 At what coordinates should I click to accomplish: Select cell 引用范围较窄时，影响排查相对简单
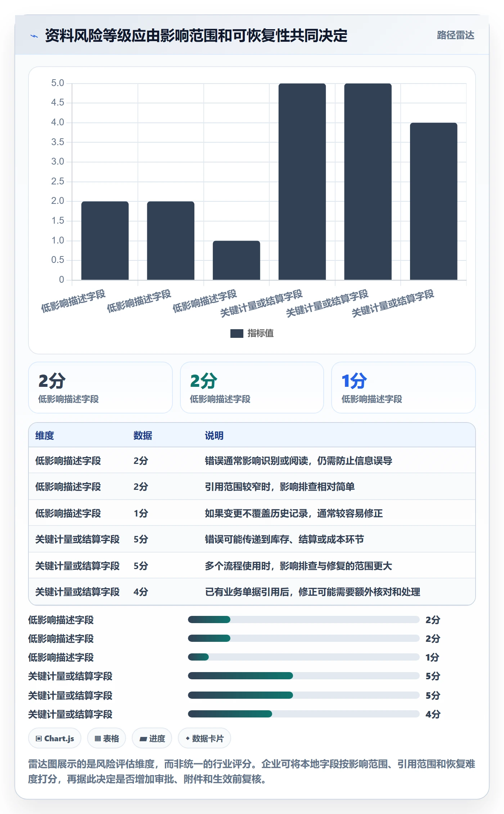click(280, 487)
